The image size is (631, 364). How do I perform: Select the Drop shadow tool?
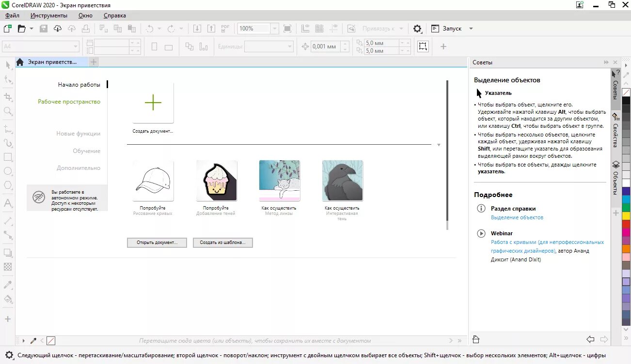8,252
